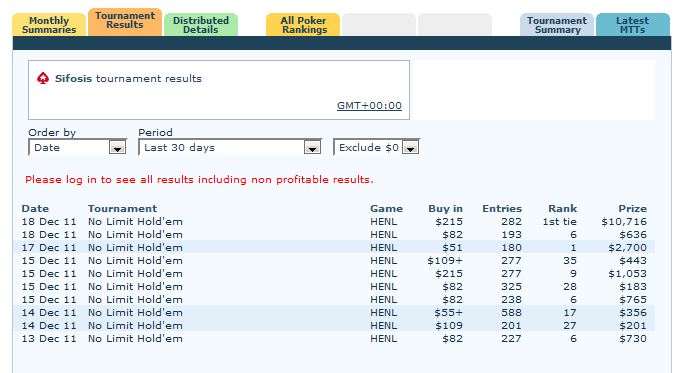682x373 pixels.
Task: Click the Buy in column header
Action: pos(445,209)
